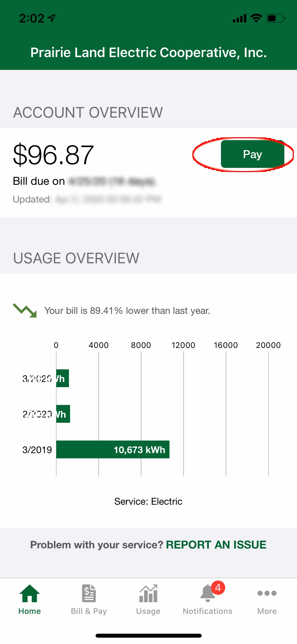
Task: Tap the REPORT AN ISSUE link
Action: click(x=216, y=545)
